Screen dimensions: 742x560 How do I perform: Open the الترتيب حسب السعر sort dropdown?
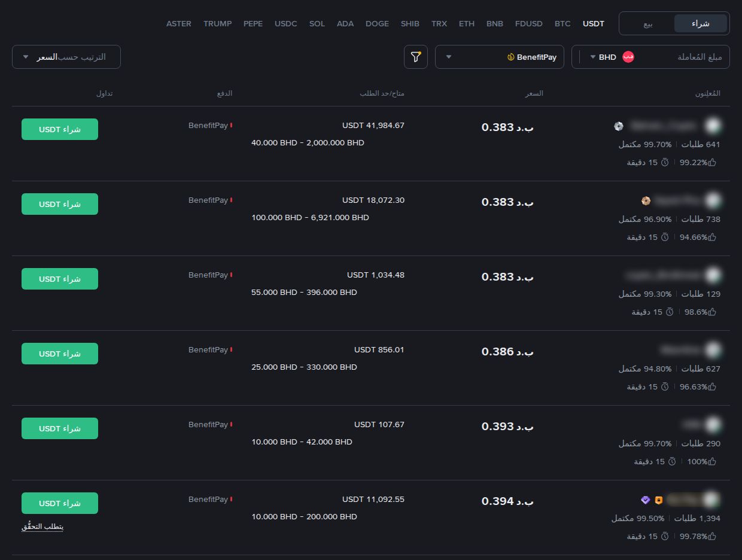(66, 57)
